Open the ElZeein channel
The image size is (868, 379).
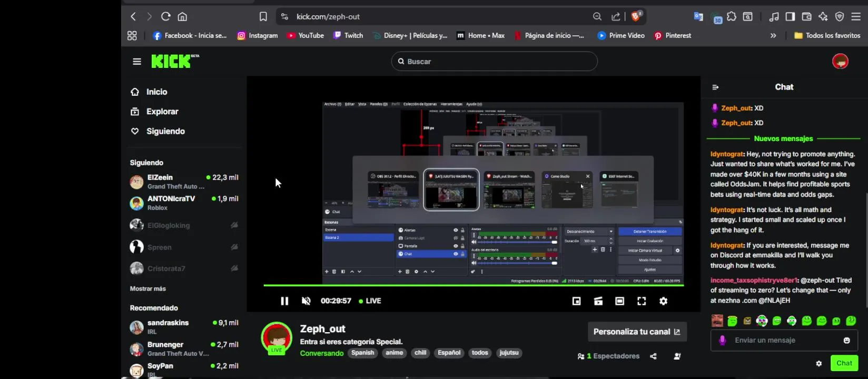pyautogui.click(x=184, y=182)
